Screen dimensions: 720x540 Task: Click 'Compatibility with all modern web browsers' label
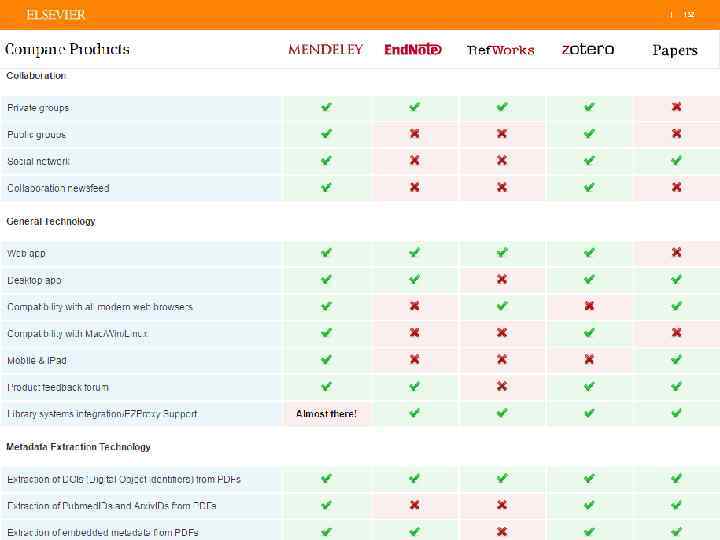[100, 307]
